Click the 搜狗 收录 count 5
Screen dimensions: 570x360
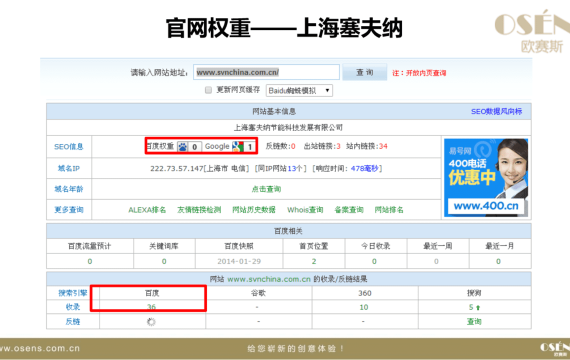click(x=471, y=307)
